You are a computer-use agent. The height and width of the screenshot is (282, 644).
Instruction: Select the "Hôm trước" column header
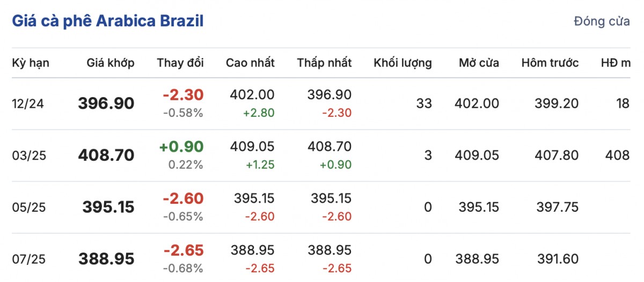coord(550,63)
